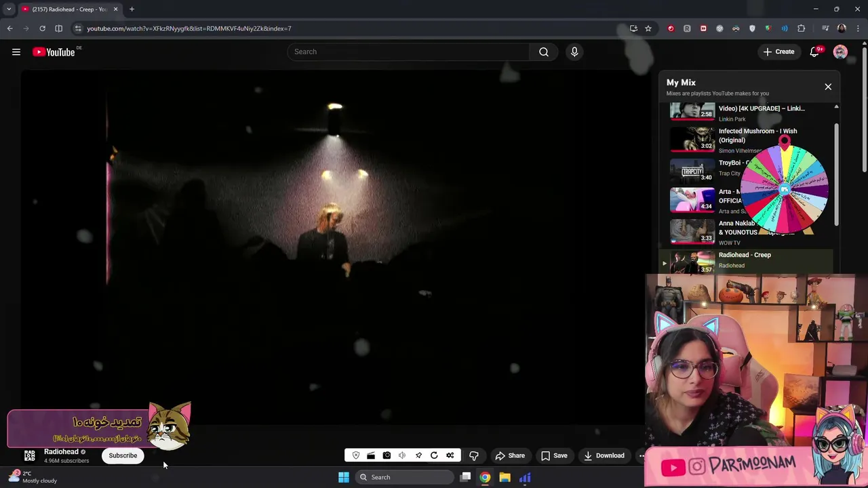This screenshot has height=488, width=868.
Task: Go to the YouTube home logo
Action: click(x=54, y=52)
